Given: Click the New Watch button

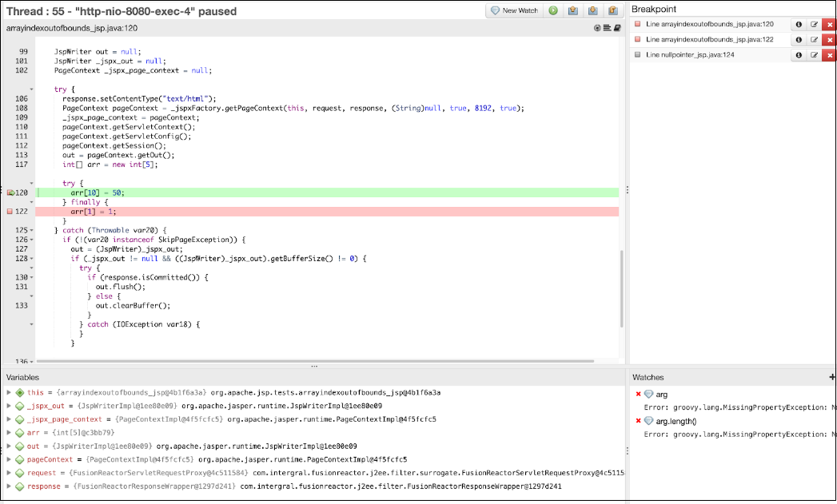Looking at the screenshot, I should (514, 10).
